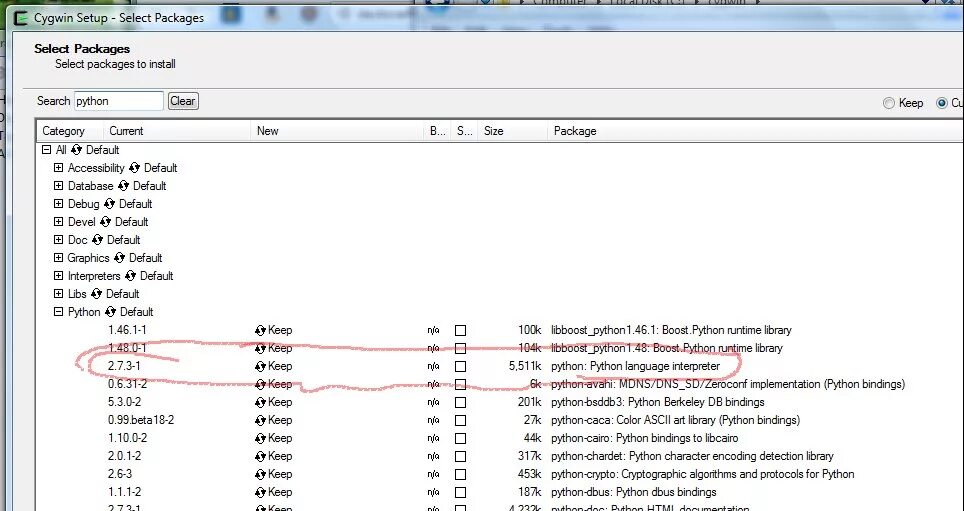Expand the Debug category
This screenshot has width=964, height=511.
point(58,204)
